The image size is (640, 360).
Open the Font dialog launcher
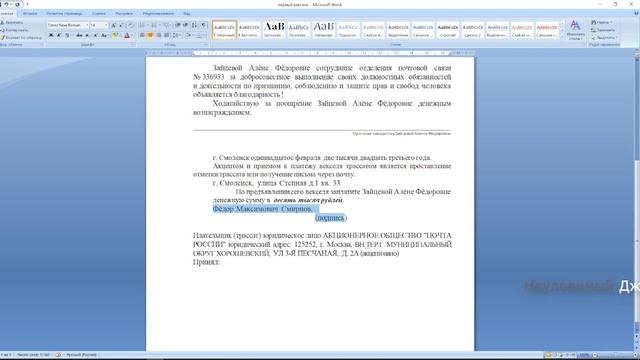[133, 44]
